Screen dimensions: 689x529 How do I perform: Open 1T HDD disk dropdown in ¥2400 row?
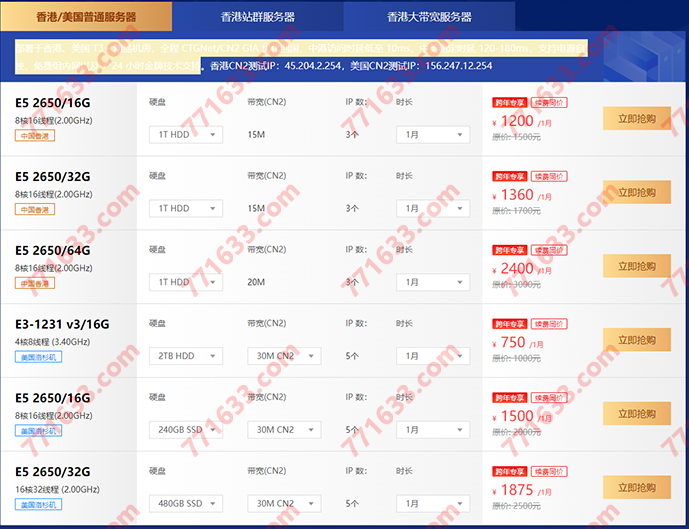coord(186,283)
